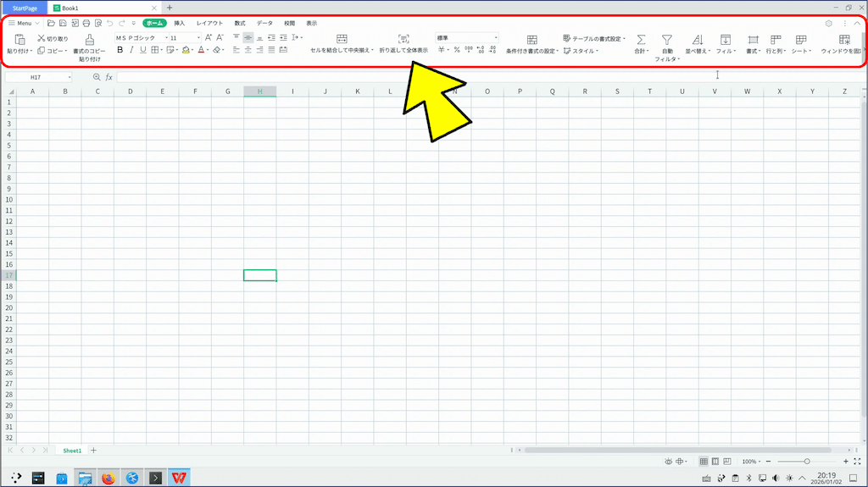Toggle wrap text (折り返して全体表示)
This screenshot has height=487, width=868.
[x=403, y=40]
